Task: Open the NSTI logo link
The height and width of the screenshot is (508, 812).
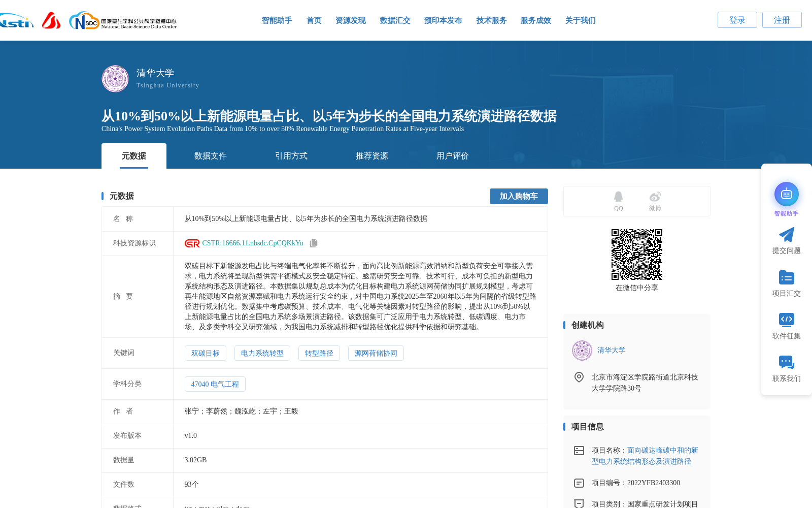Action: tap(17, 20)
